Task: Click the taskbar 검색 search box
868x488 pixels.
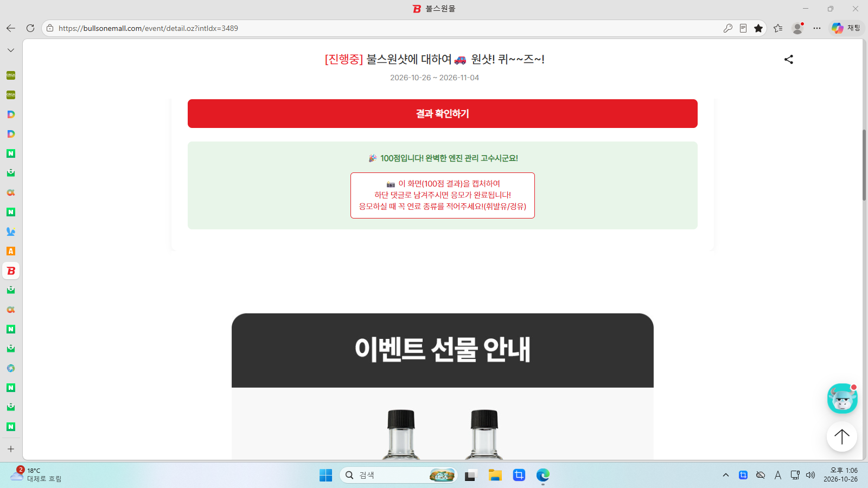Action: [x=399, y=475]
